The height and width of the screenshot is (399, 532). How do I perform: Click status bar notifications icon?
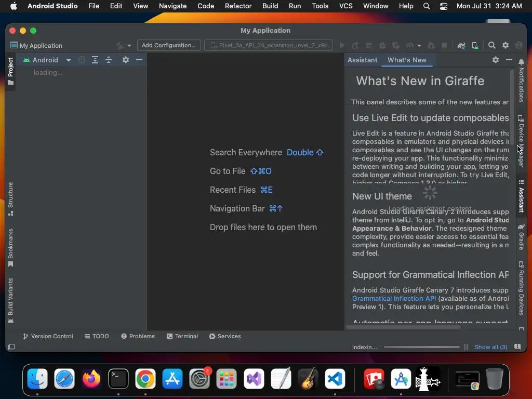tap(517, 347)
